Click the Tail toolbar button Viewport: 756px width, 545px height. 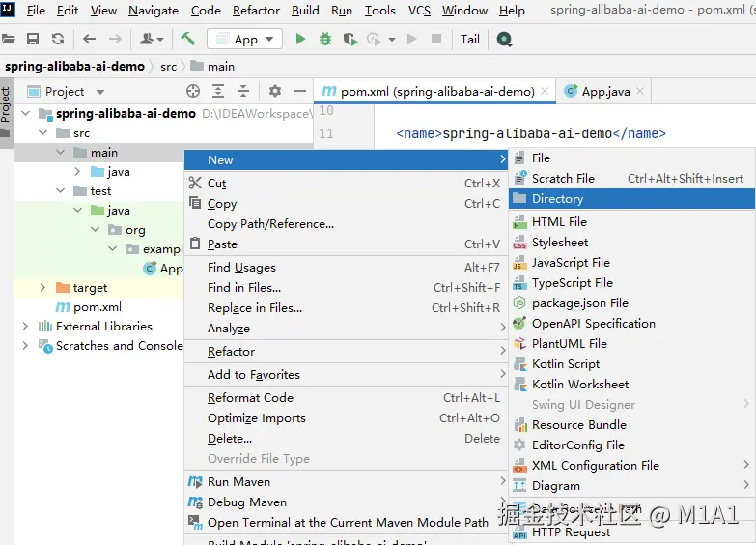click(469, 39)
